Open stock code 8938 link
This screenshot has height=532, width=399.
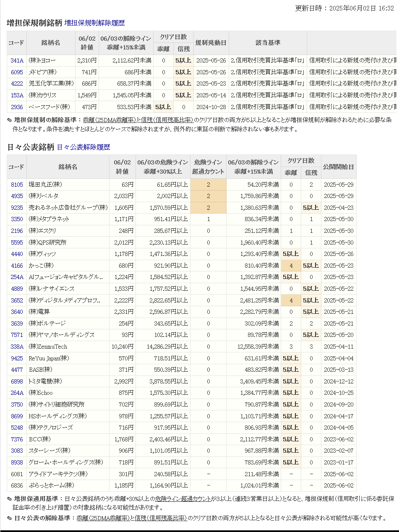[x=17, y=462]
